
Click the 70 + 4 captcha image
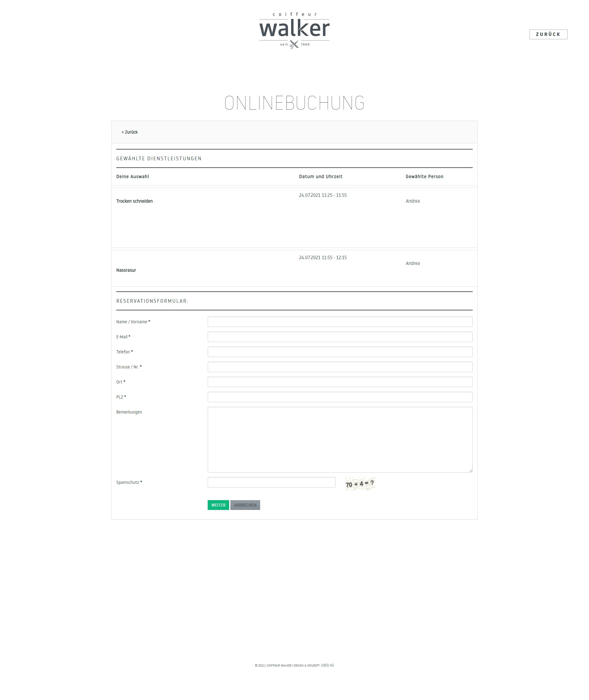click(360, 484)
